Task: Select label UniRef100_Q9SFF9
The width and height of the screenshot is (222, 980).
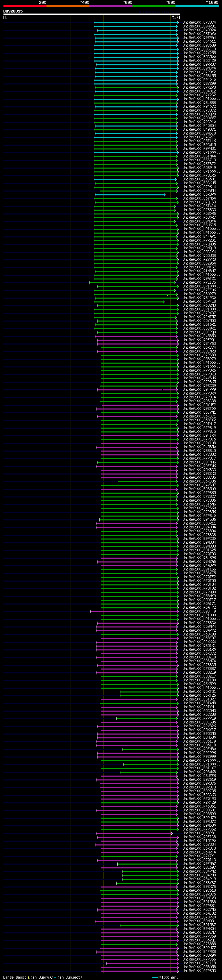Action: pyautogui.click(x=199, y=612)
